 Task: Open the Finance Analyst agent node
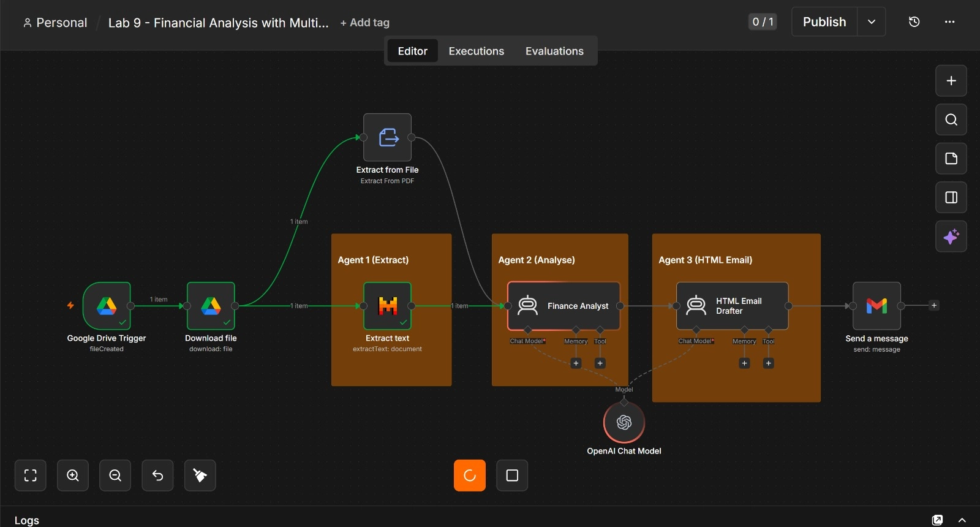click(x=563, y=306)
